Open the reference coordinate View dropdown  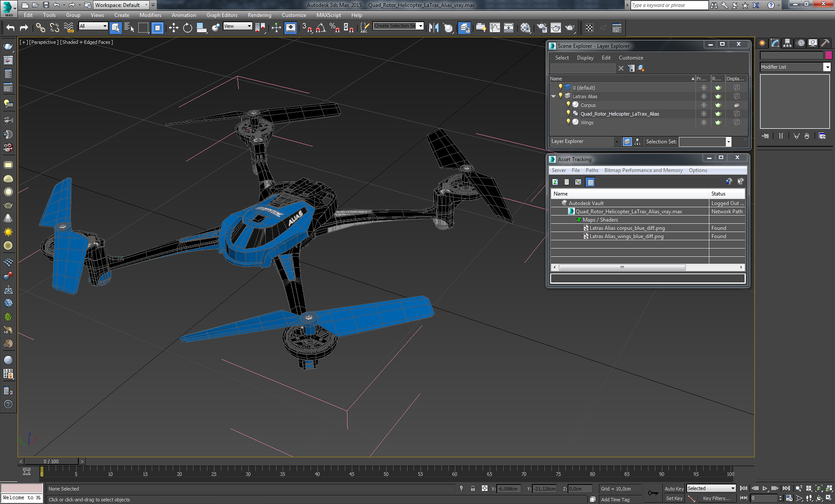pos(237,26)
